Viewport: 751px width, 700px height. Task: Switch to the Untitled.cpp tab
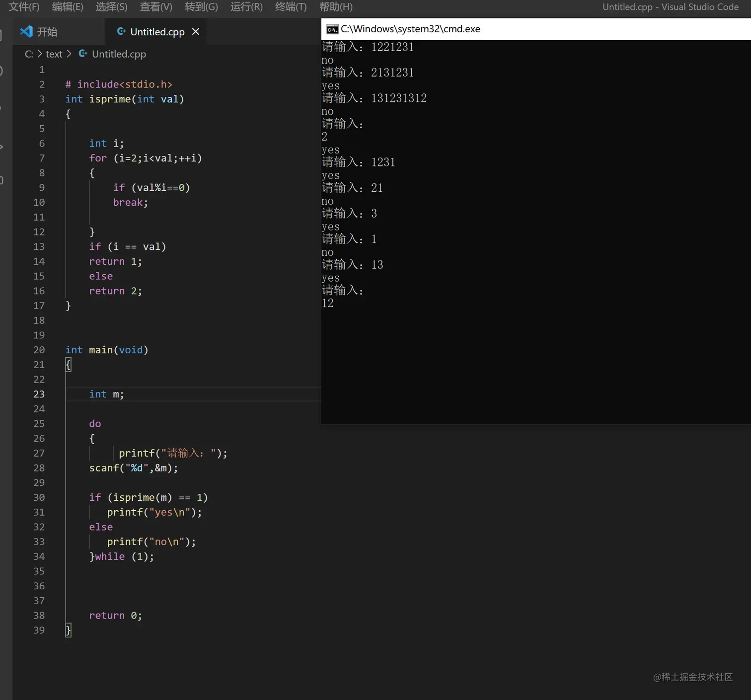pyautogui.click(x=157, y=32)
